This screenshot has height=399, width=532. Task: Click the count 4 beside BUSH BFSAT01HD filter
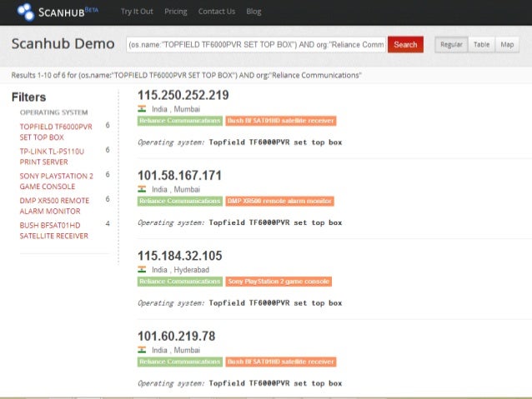(108, 224)
